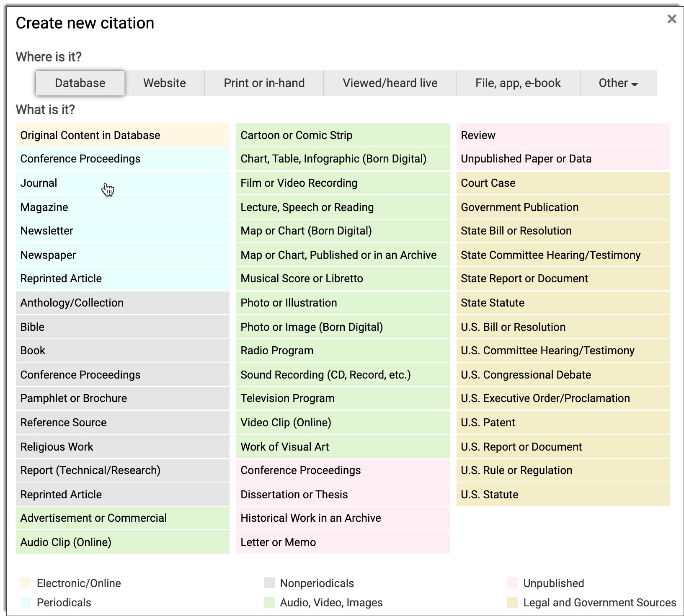Select the Database location tab
Screen dimensions: 684x616
pos(80,83)
